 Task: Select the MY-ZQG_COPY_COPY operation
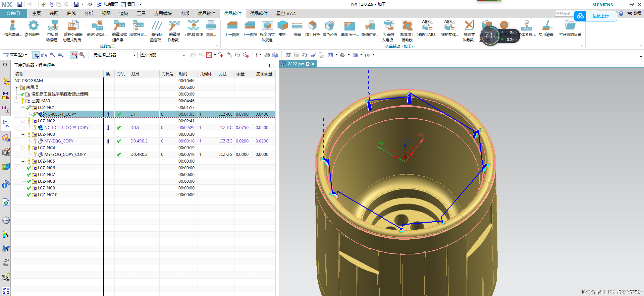coord(65,155)
